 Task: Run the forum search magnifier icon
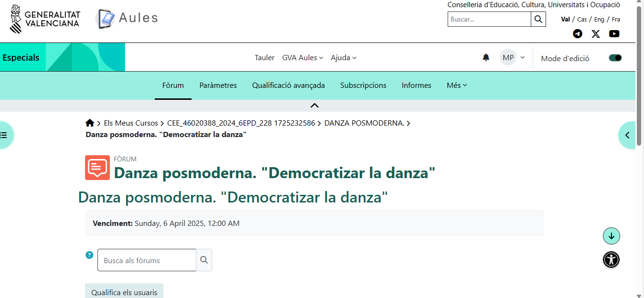click(204, 260)
